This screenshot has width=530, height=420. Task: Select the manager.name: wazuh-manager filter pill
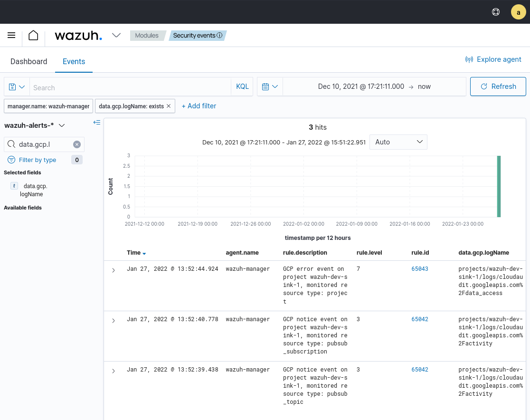pos(48,106)
